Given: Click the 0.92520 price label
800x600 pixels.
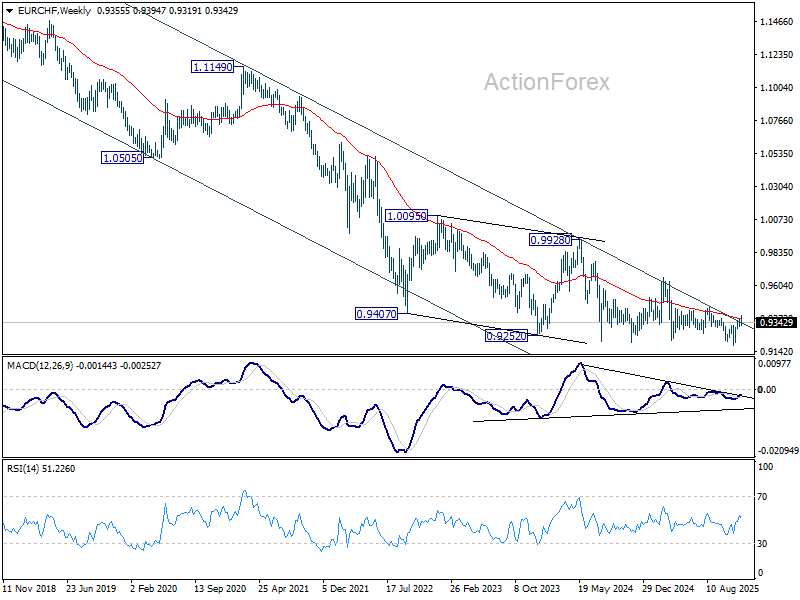Looking at the screenshot, I should pos(506,336).
